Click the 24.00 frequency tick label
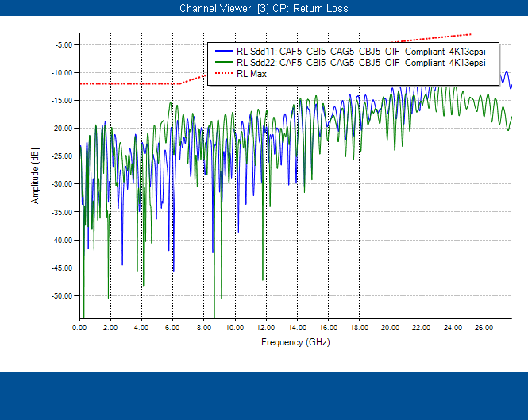The image size is (528, 420). (x=453, y=328)
